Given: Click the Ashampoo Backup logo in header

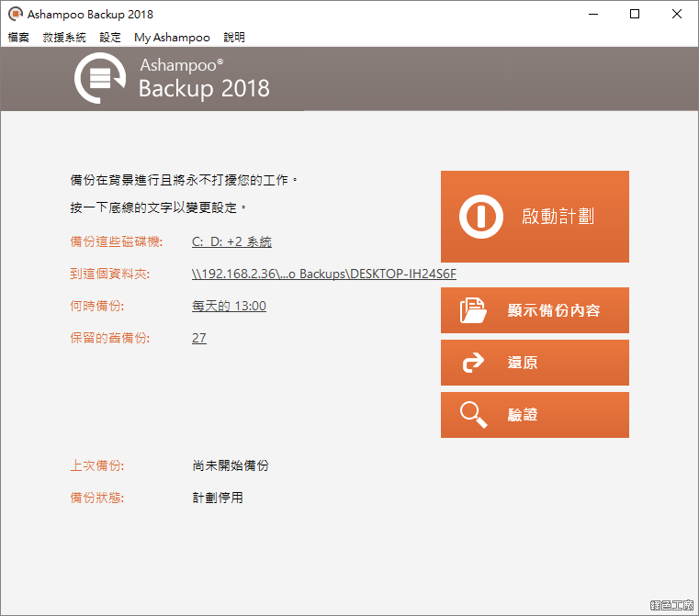Looking at the screenshot, I should pyautogui.click(x=100, y=78).
